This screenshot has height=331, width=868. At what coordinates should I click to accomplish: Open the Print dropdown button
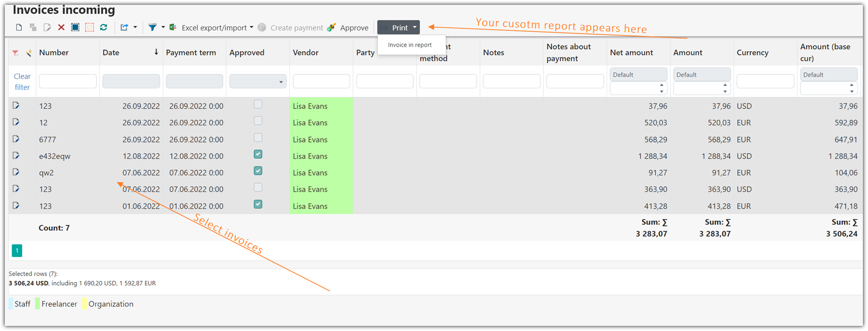click(x=398, y=28)
